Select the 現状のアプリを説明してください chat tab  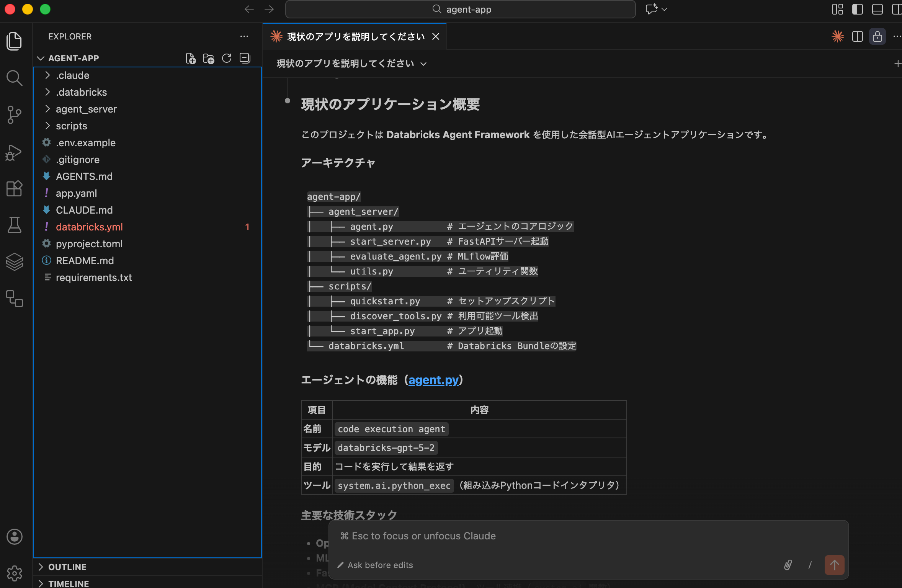click(355, 36)
